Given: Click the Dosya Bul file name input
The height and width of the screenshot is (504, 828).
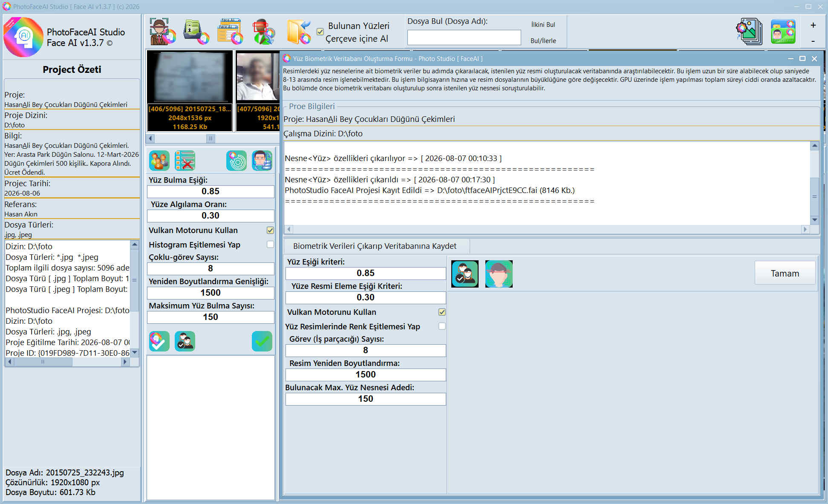Looking at the screenshot, I should tap(464, 37).
